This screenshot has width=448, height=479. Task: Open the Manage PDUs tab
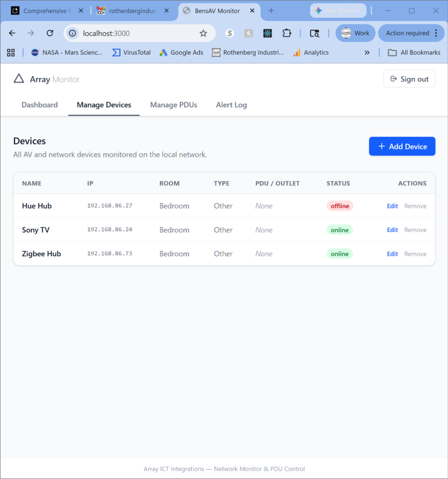tap(174, 105)
